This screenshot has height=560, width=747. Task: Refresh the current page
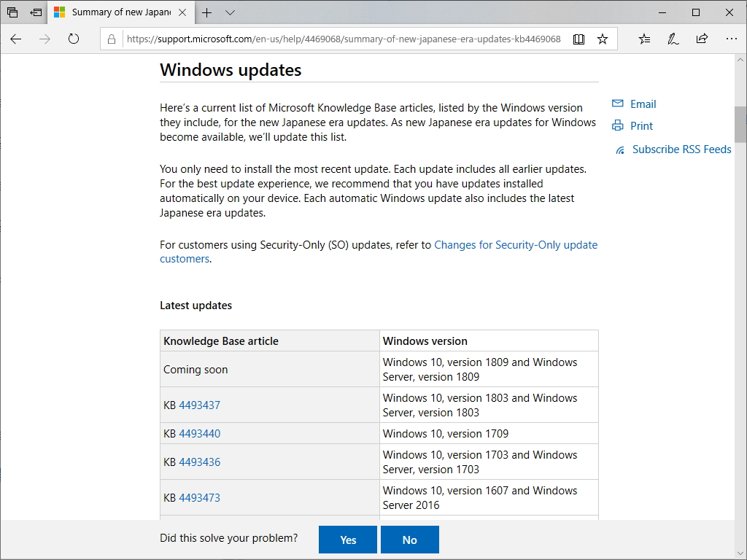(73, 39)
